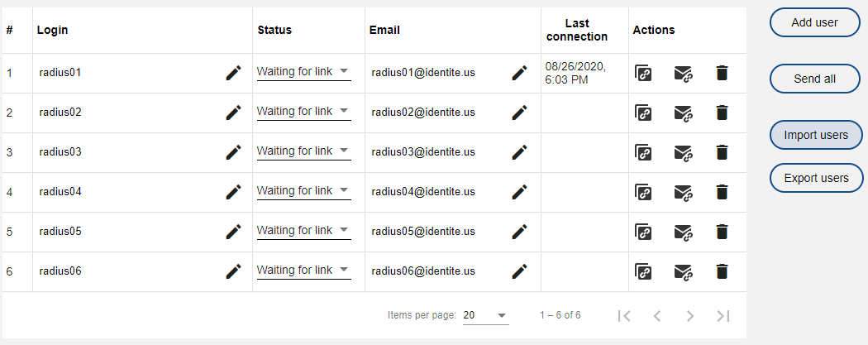The width and height of the screenshot is (868, 345).
Task: Expand Status dropdown for radius03
Action: 303,151
